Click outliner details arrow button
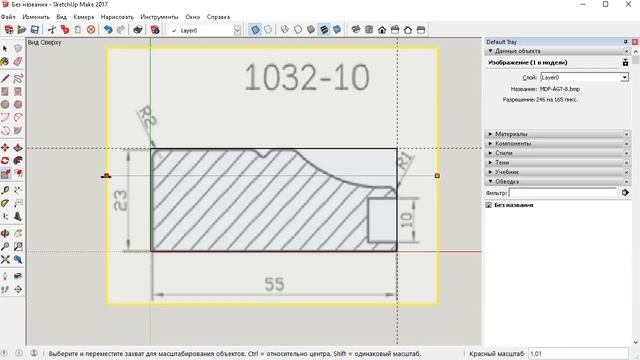This screenshot has width=640, height=360. click(x=625, y=192)
